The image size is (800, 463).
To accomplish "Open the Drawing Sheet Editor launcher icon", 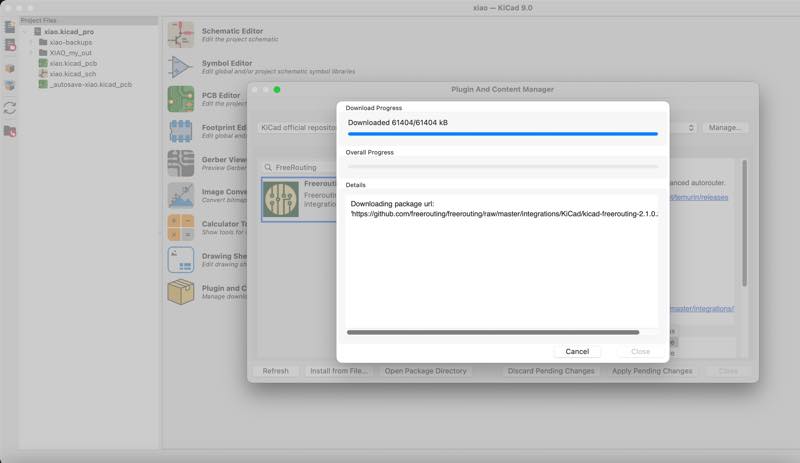I will point(181,260).
